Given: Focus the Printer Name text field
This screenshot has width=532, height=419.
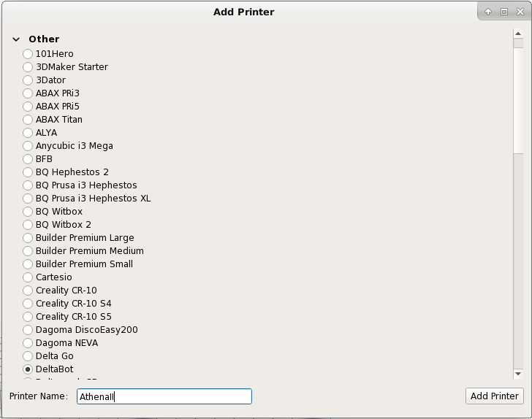Looking at the screenshot, I should coord(164,396).
